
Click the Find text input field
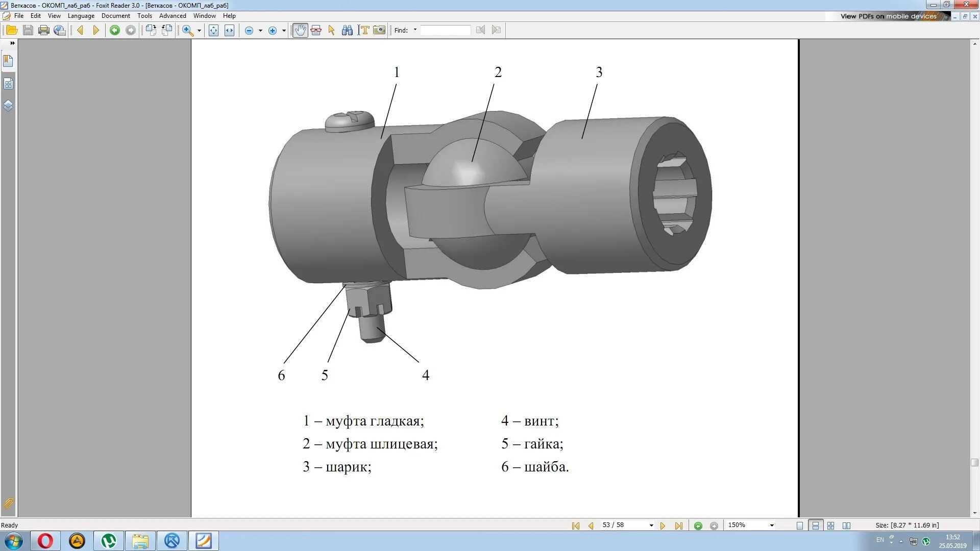coord(445,30)
